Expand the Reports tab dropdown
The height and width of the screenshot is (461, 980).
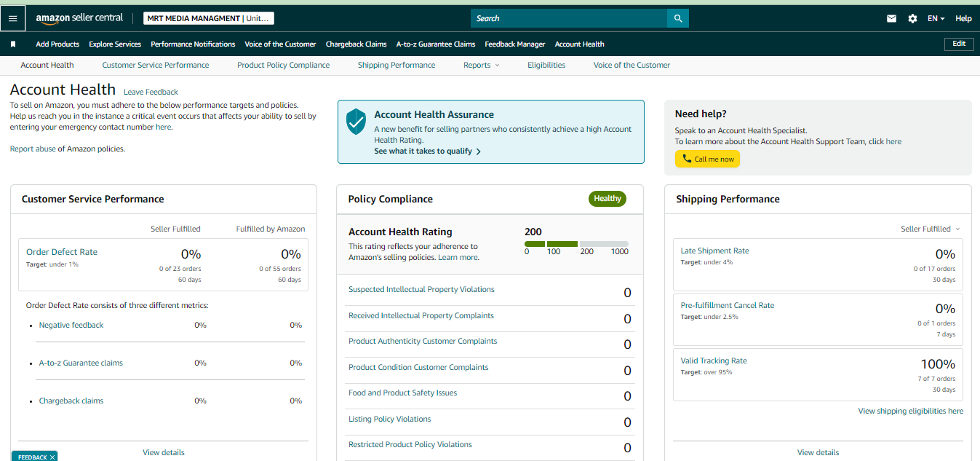tap(482, 66)
